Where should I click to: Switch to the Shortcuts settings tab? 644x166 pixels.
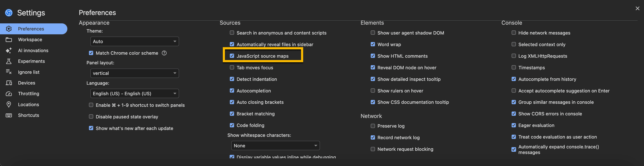pyautogui.click(x=28, y=115)
